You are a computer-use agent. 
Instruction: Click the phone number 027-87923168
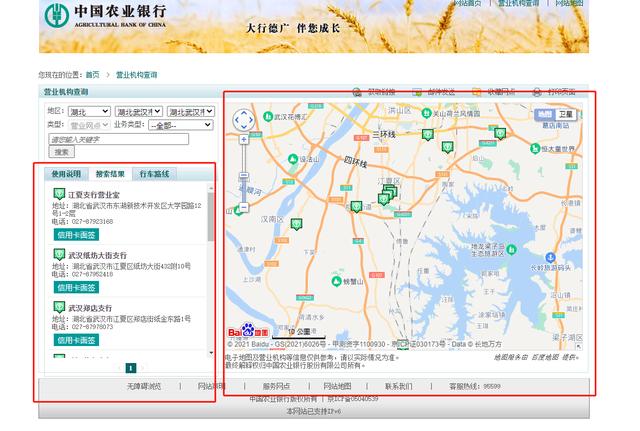tap(93, 222)
